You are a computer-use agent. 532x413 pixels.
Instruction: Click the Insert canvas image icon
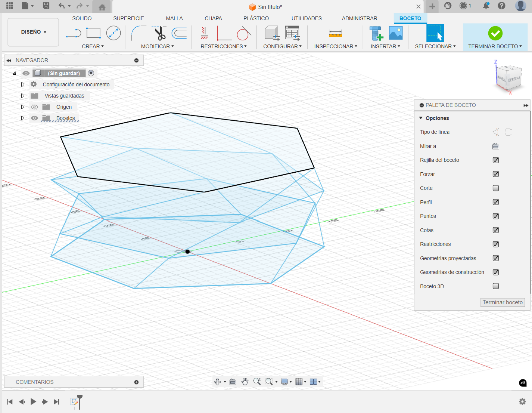pyautogui.click(x=396, y=33)
